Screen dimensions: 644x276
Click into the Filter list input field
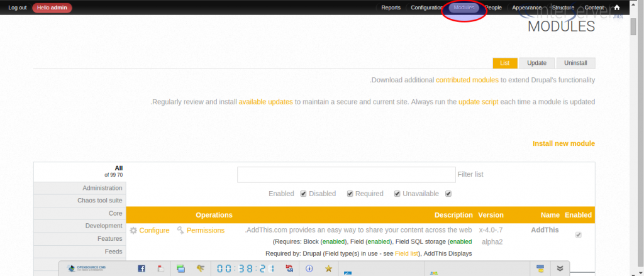(x=347, y=175)
